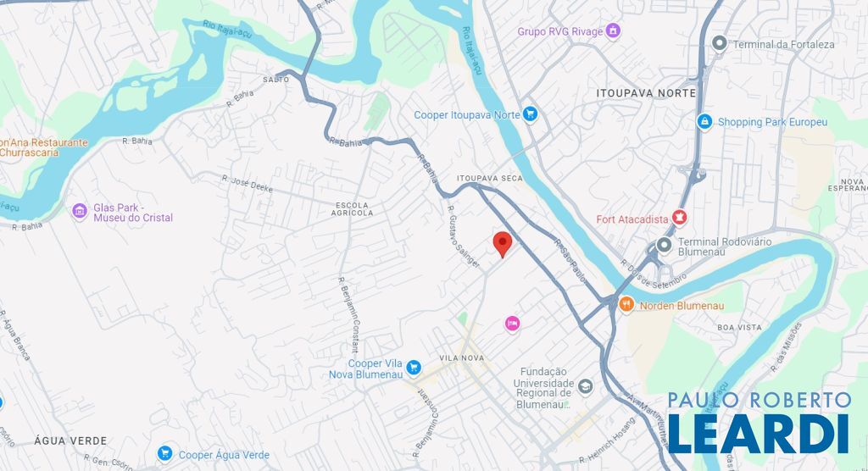Click the Ana Restaurante Churrascaria label
This screenshot has height=471, width=868.
coord(44,147)
